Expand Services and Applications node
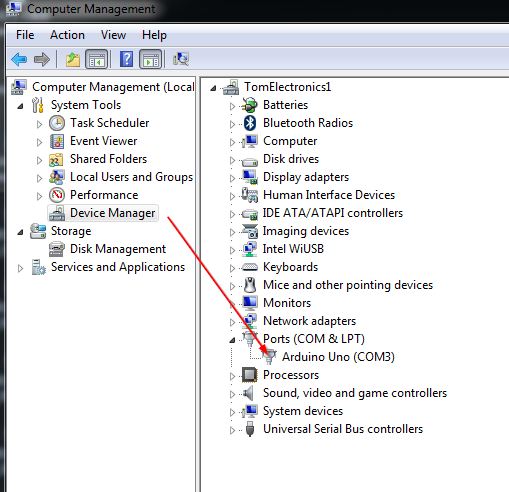The height and width of the screenshot is (492, 509). point(20,268)
